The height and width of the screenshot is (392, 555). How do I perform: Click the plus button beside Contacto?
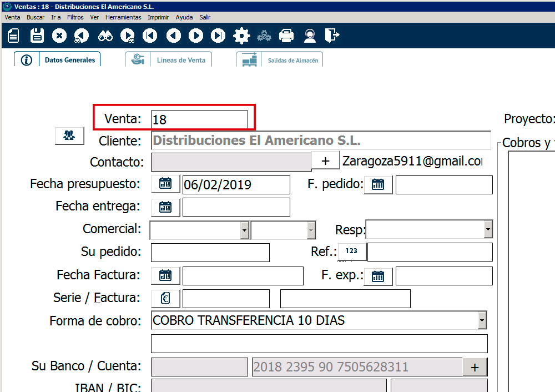point(326,161)
